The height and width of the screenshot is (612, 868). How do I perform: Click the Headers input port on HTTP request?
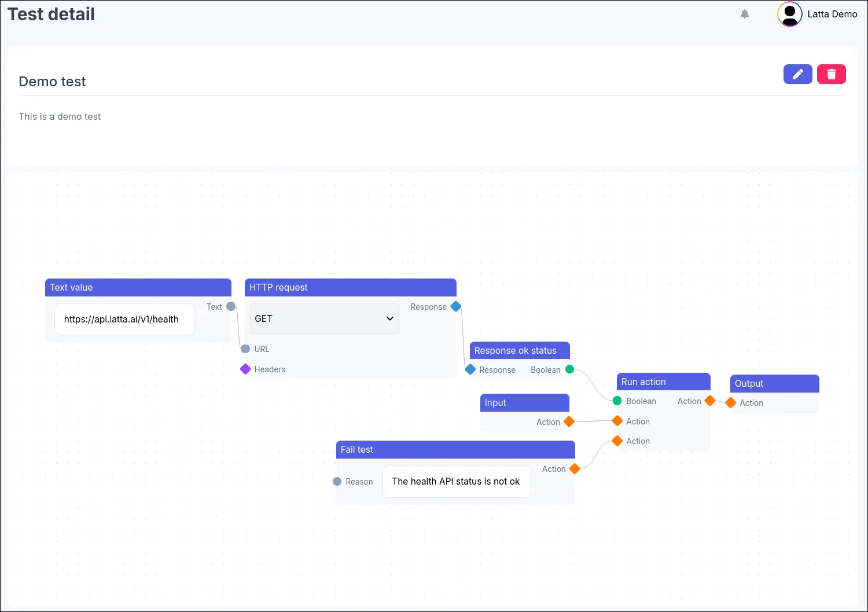click(245, 369)
